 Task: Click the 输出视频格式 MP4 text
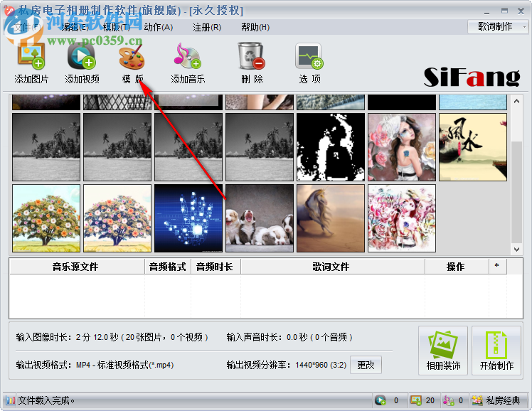coord(95,365)
